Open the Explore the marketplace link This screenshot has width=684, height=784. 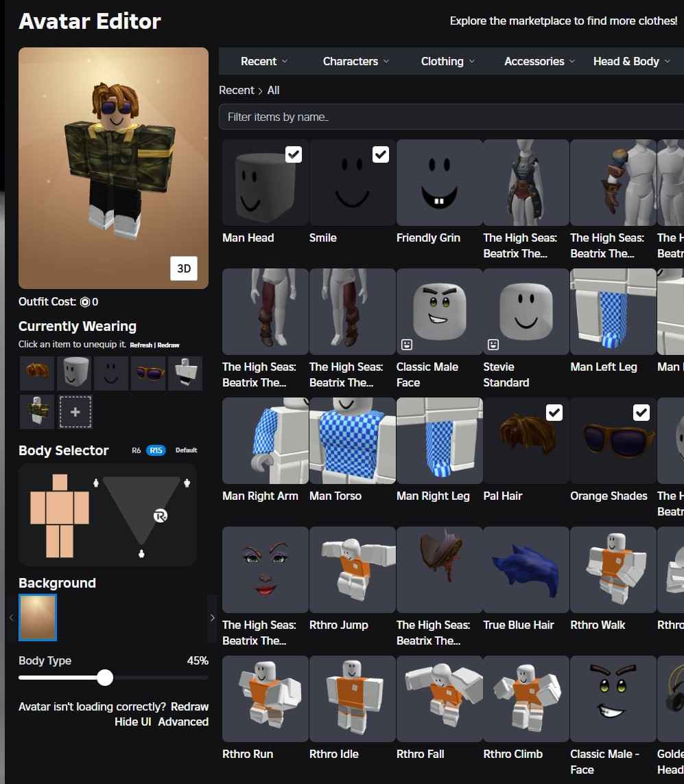point(563,21)
